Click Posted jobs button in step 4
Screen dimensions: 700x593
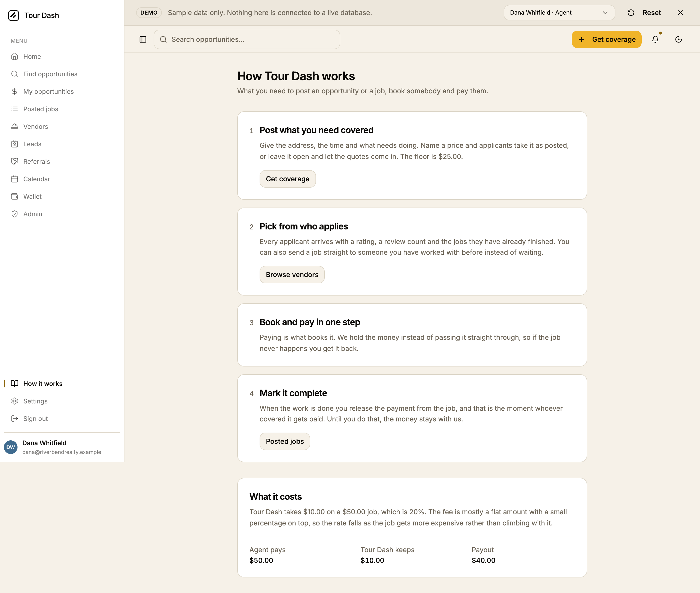(x=285, y=441)
